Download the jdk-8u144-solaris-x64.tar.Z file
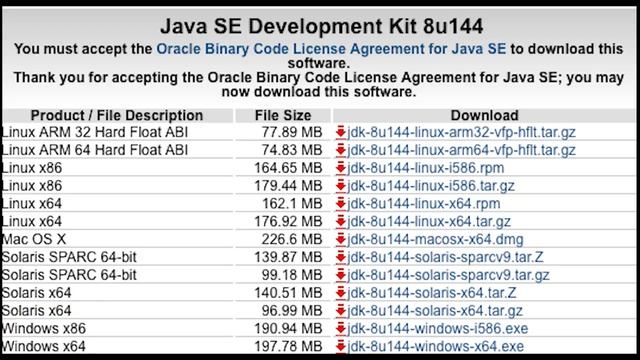Viewport: 640px width, 360px height. coord(432,293)
